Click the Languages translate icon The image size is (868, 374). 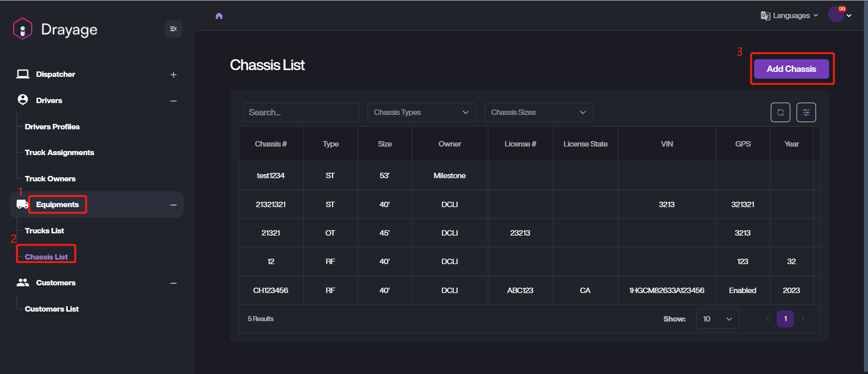pos(765,16)
